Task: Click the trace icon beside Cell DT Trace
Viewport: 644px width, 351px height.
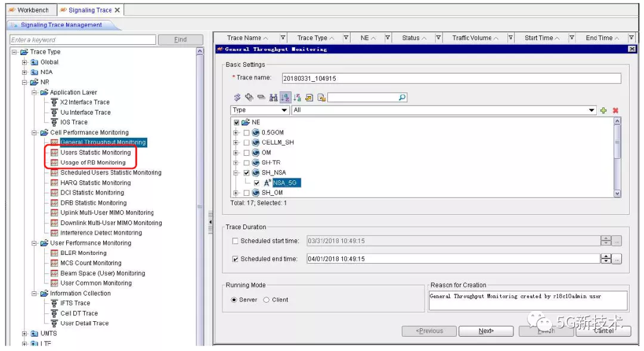Action: click(54, 313)
